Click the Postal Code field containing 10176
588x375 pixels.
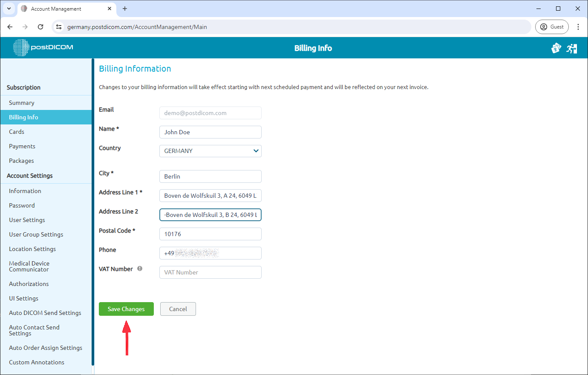click(x=210, y=234)
